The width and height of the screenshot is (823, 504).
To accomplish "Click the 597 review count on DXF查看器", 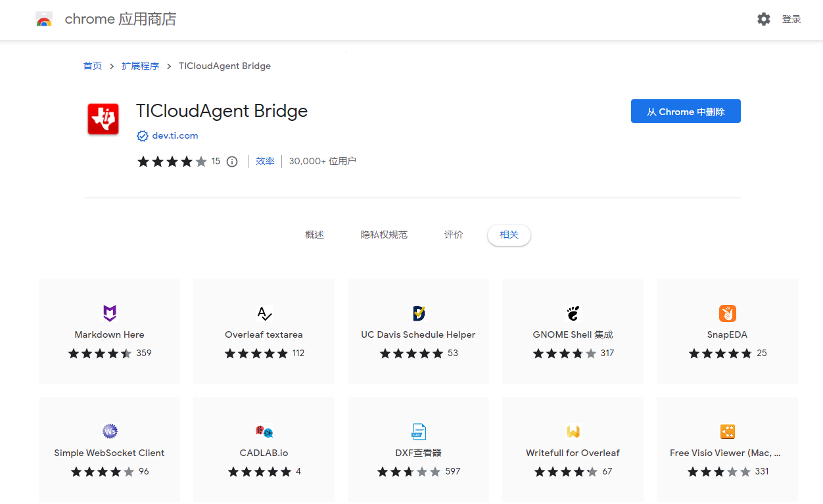I will click(453, 472).
